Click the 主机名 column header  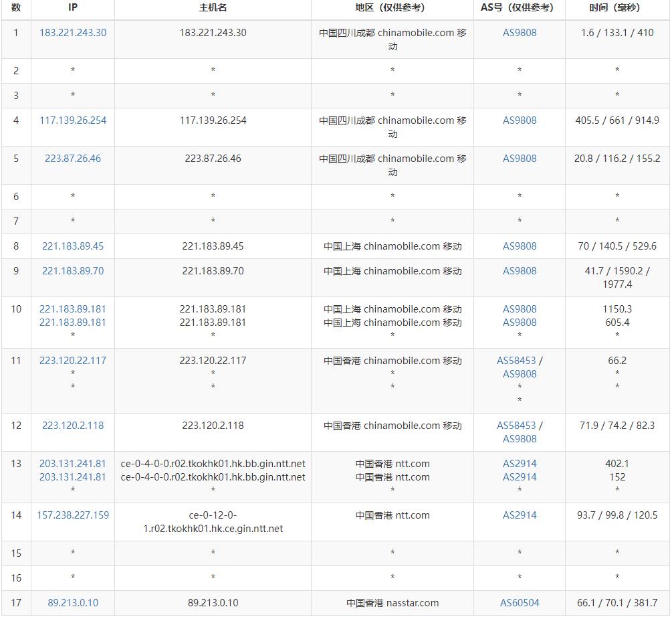click(213, 8)
